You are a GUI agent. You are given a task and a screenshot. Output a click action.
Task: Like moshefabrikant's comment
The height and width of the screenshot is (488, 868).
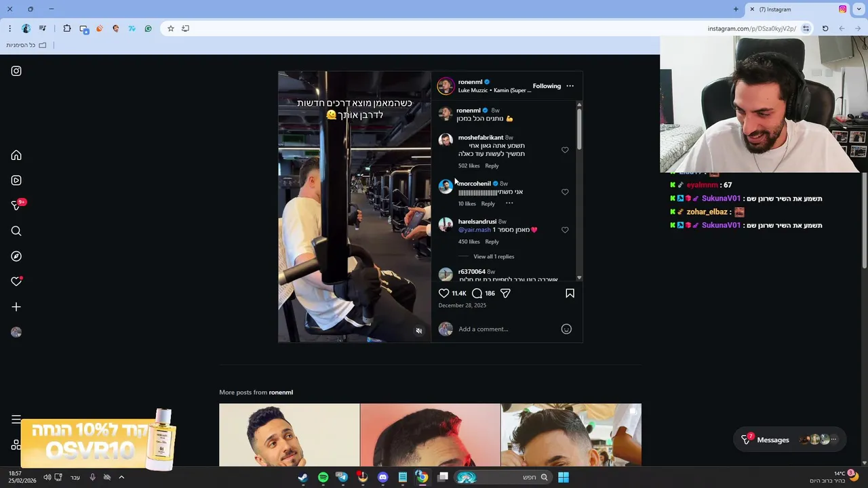click(x=565, y=150)
